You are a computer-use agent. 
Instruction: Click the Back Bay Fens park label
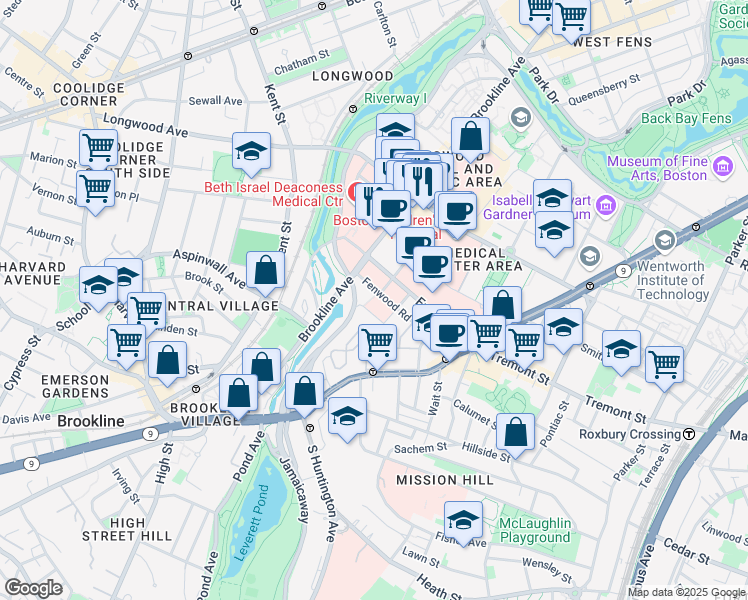click(x=686, y=118)
